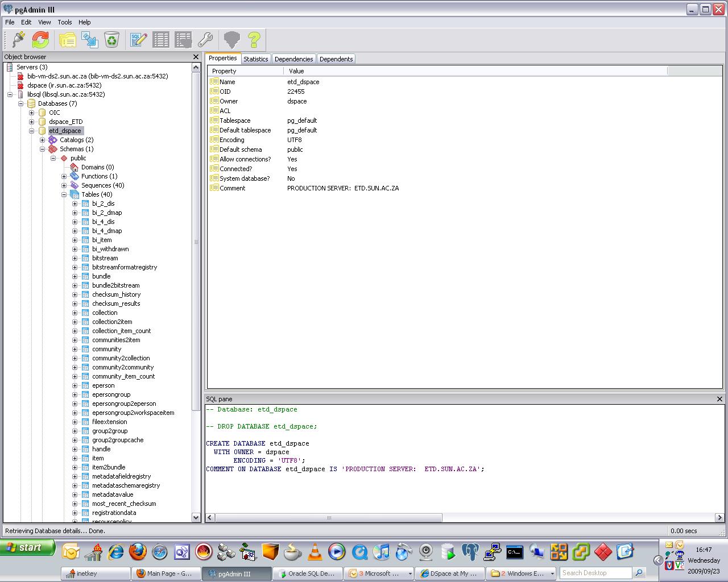Open the SQL query tool icon
The height and width of the screenshot is (582, 728).
click(139, 40)
